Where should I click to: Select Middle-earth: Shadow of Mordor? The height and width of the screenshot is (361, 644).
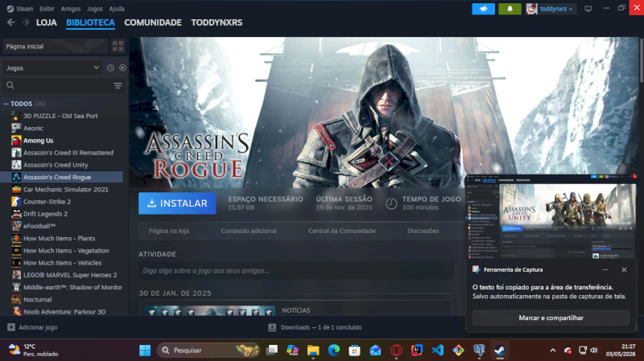pyautogui.click(x=72, y=287)
